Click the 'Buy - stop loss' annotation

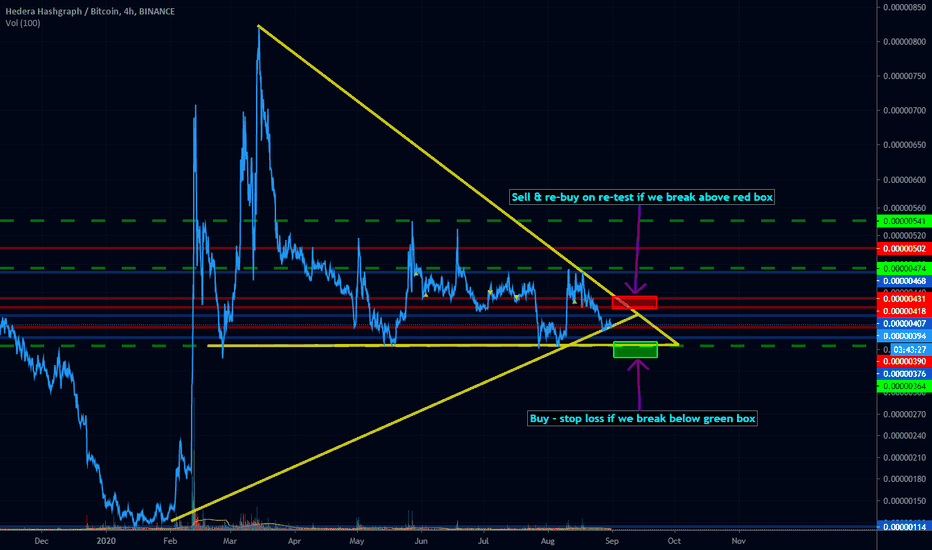pos(642,419)
